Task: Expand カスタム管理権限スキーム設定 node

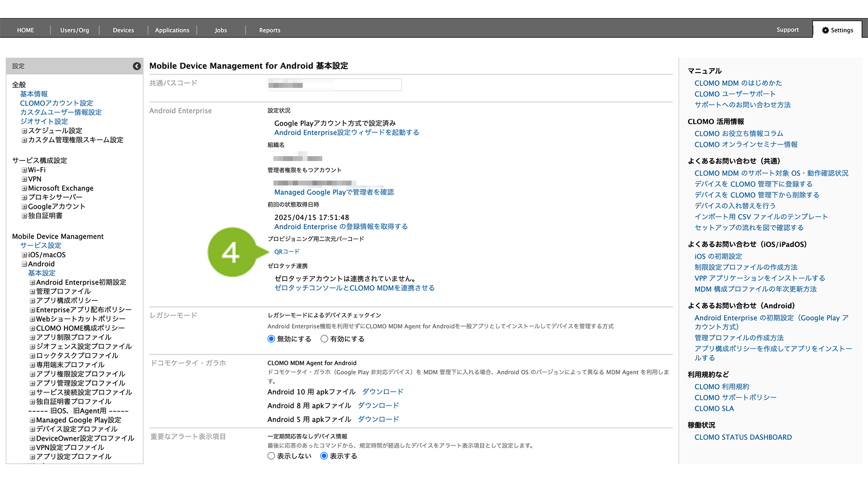Action: (x=24, y=140)
